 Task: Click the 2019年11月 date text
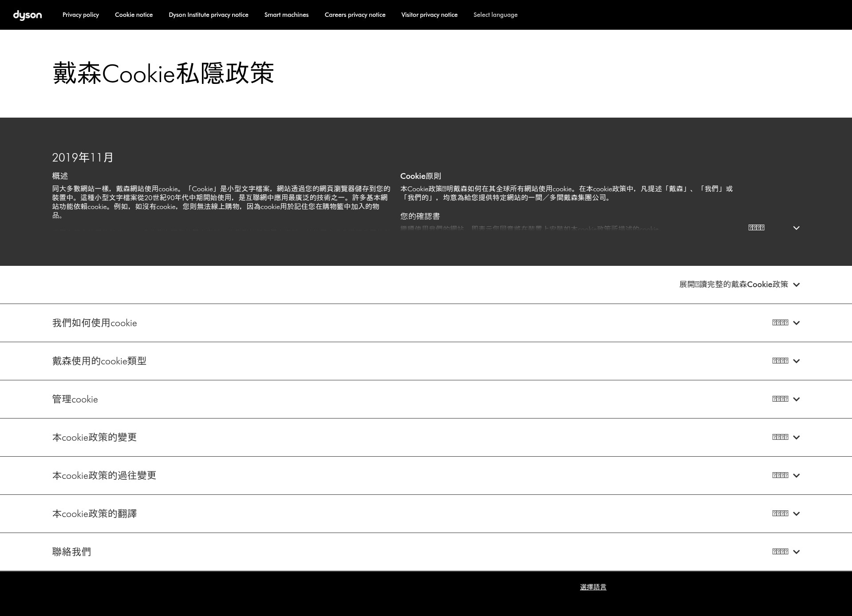[83, 157]
